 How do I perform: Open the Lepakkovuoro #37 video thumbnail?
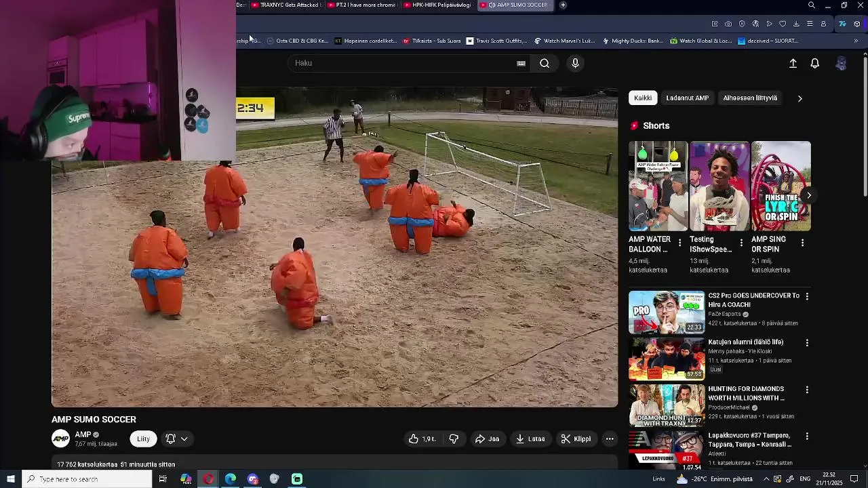[x=667, y=451]
